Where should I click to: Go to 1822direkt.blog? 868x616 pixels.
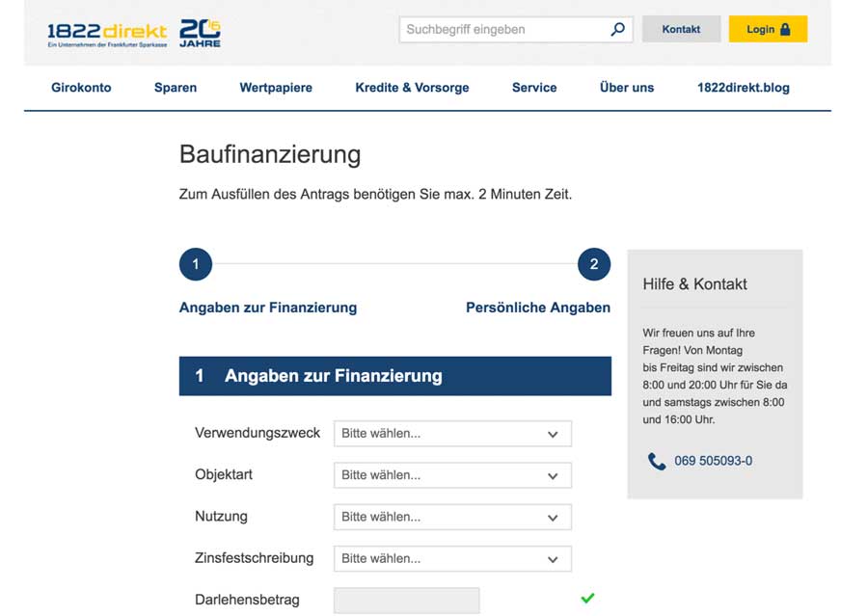point(743,88)
